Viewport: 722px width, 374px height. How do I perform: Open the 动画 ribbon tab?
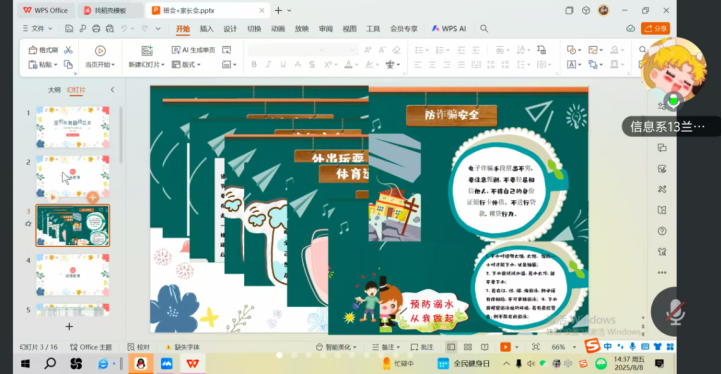(278, 29)
